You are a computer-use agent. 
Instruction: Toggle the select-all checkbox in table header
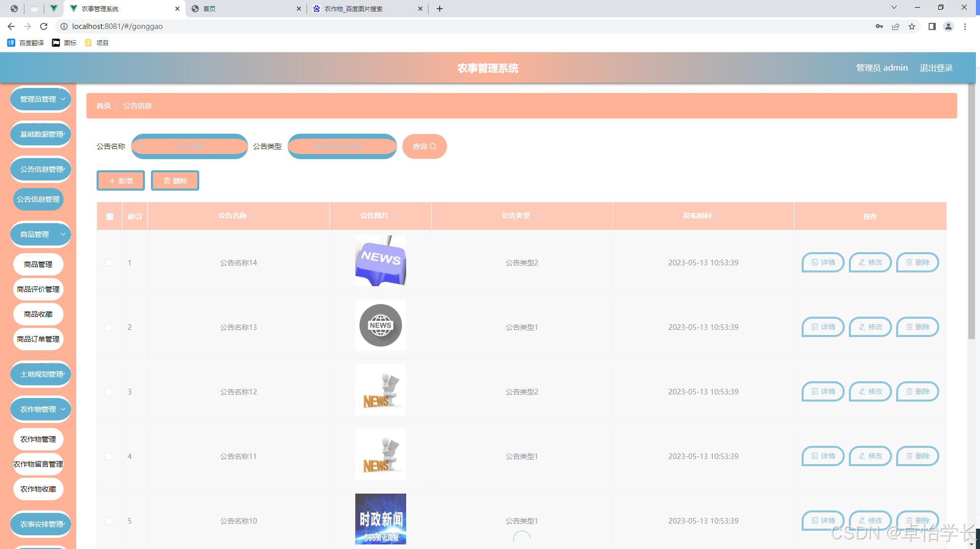click(x=110, y=217)
